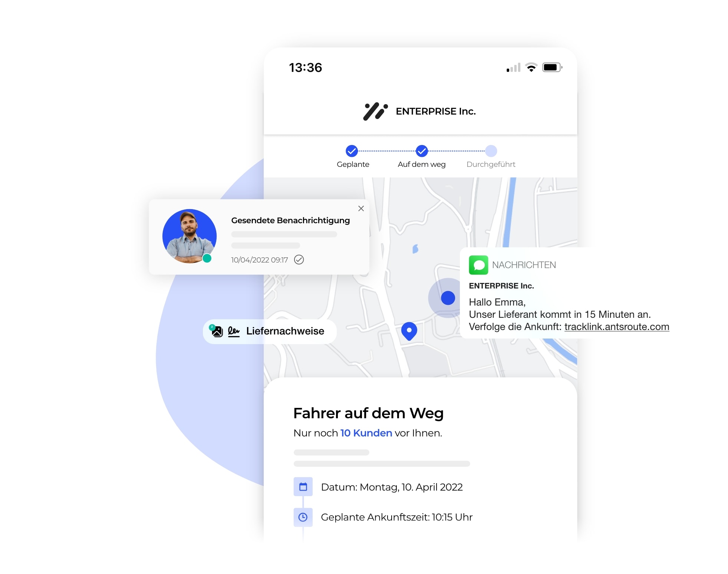The height and width of the screenshot is (574, 728).
Task: Close the Gesendete Benachrichtigung notification
Action: pos(361,208)
